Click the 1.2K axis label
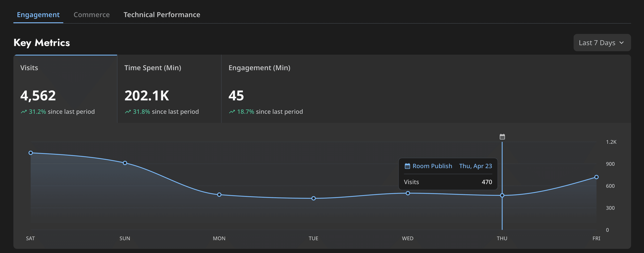644x253 pixels. tap(611, 142)
